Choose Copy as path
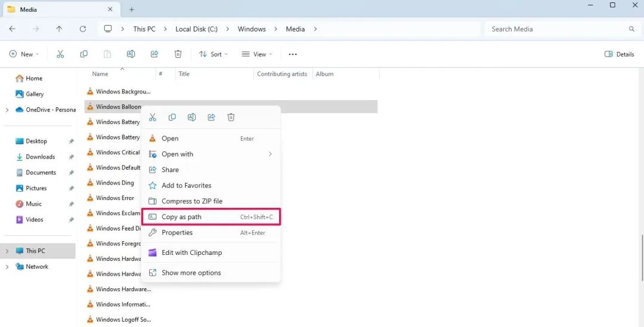 (x=211, y=217)
